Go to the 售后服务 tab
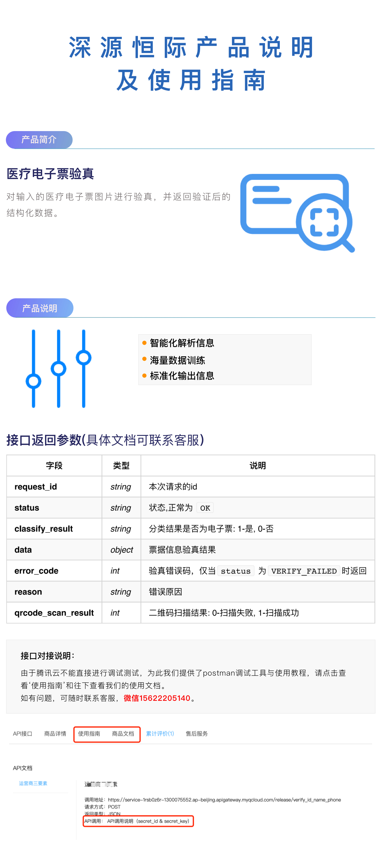This screenshot has width=380, height=868. pos(196,734)
